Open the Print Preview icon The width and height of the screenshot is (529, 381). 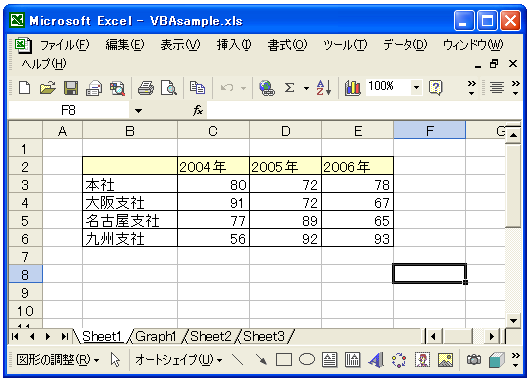(168, 88)
